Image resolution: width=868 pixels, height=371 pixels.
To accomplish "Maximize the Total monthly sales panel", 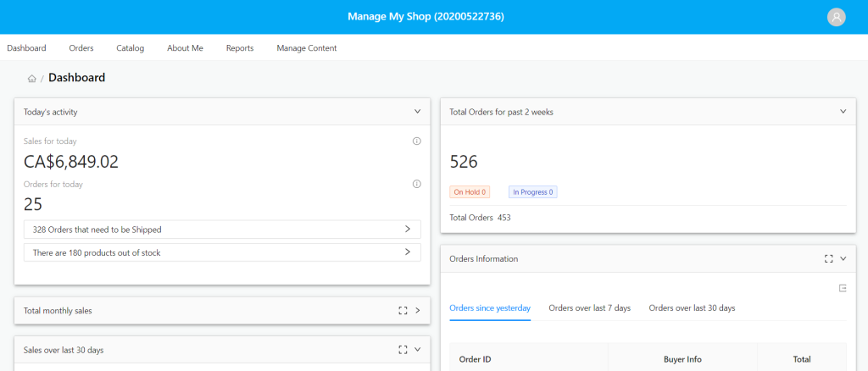I will coord(403,311).
